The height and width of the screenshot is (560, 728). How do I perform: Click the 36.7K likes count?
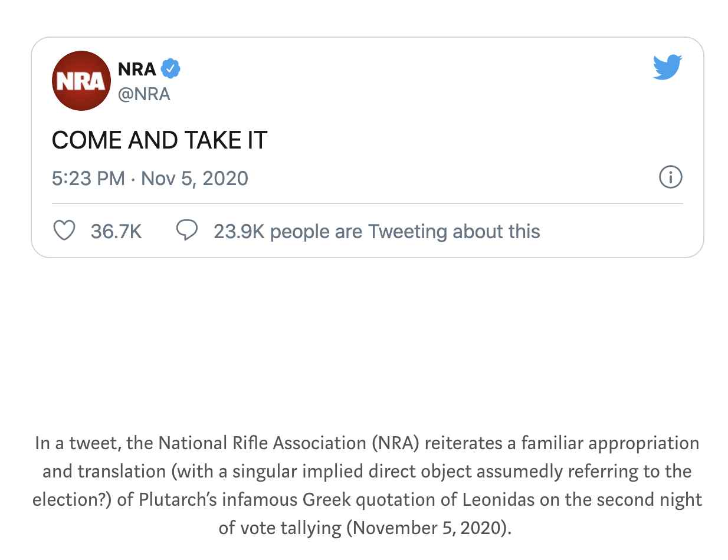click(116, 232)
